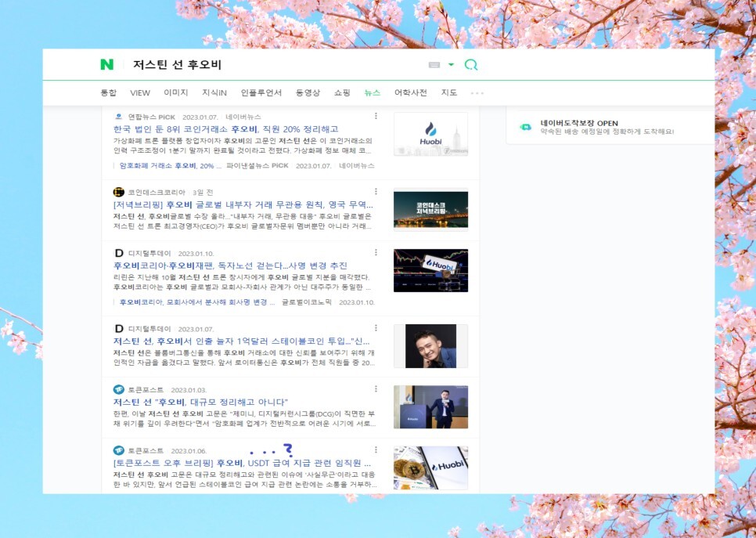The image size is (756, 538).
Task: Open article [토큰포스트 오후 브리핑] 후오비, USDT 급여
Action: (242, 463)
